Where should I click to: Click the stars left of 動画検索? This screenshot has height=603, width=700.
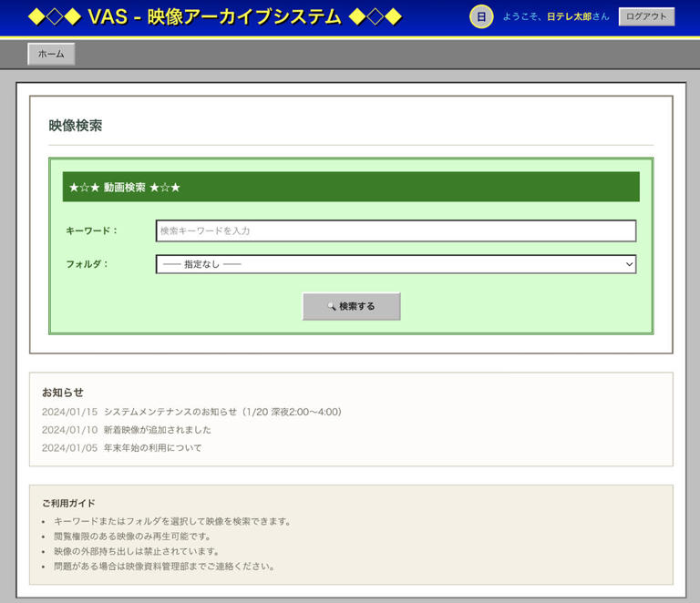tap(84, 188)
